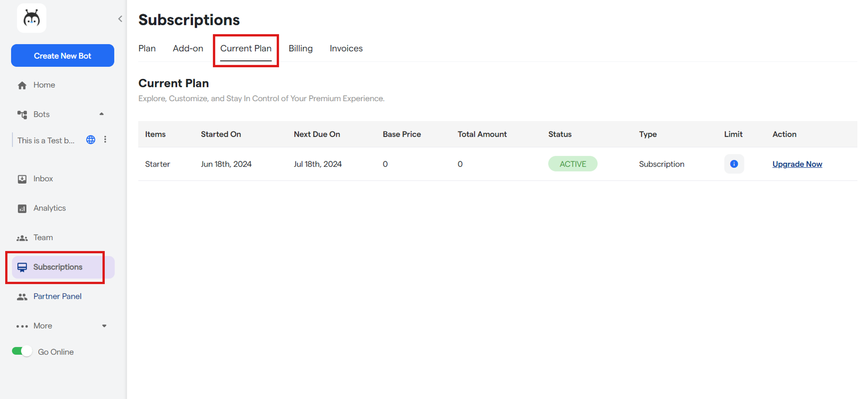Collapse the Bots section arrow
Image resolution: width=868 pixels, height=399 pixels.
pos(102,114)
